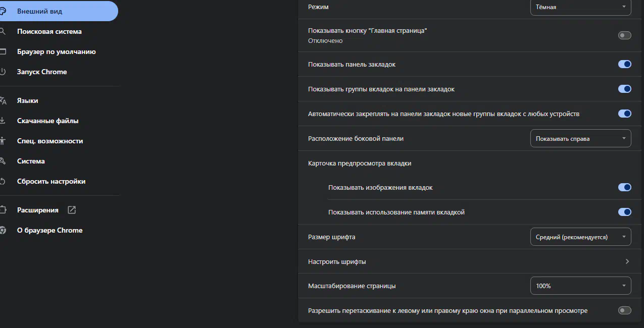Click the download icon for Скачанные файлы
The width and height of the screenshot is (644, 328).
[3, 121]
